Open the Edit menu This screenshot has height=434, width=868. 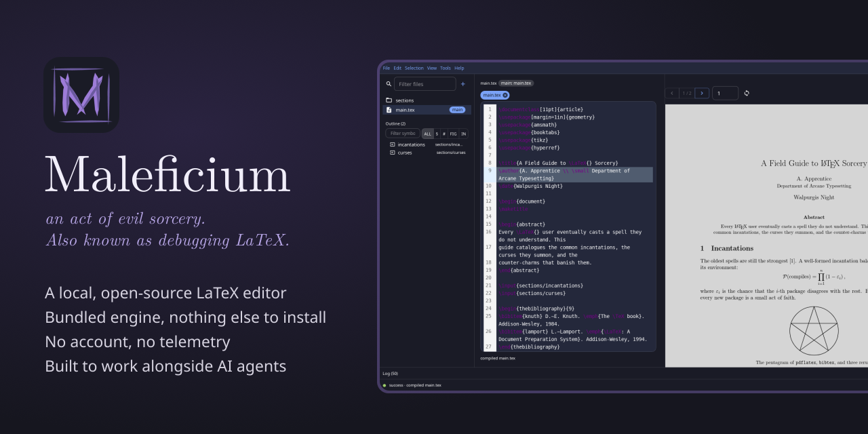point(397,68)
